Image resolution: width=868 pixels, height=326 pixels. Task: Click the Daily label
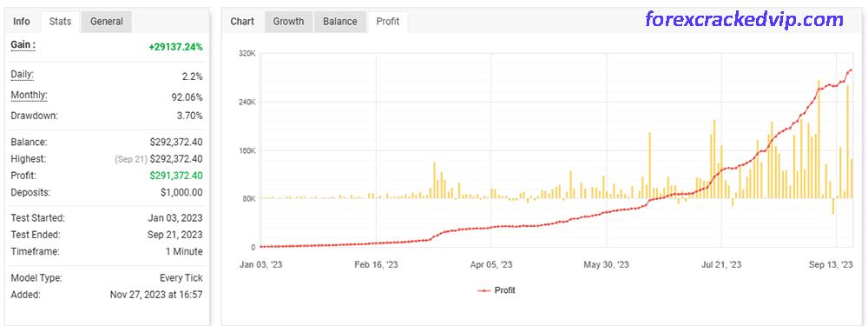point(23,75)
